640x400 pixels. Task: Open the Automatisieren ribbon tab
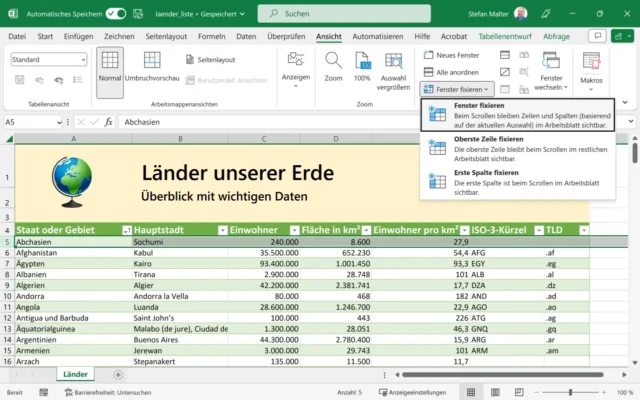pos(378,36)
